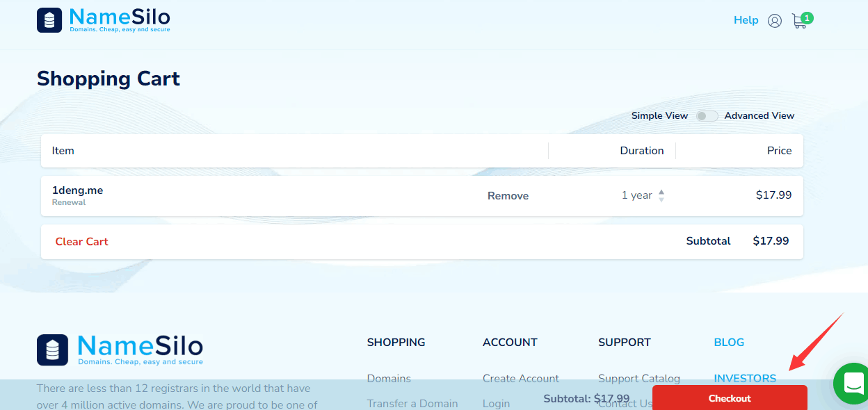Toggle the cart view switch

706,115
